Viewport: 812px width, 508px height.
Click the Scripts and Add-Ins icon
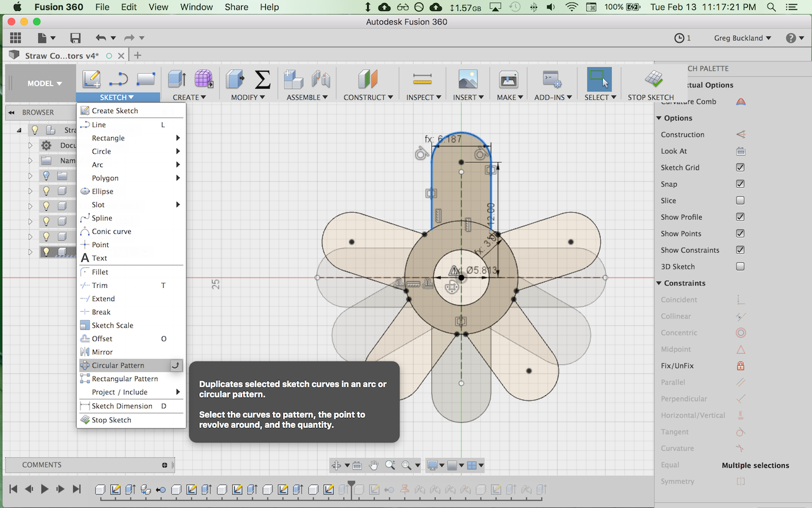(553, 79)
